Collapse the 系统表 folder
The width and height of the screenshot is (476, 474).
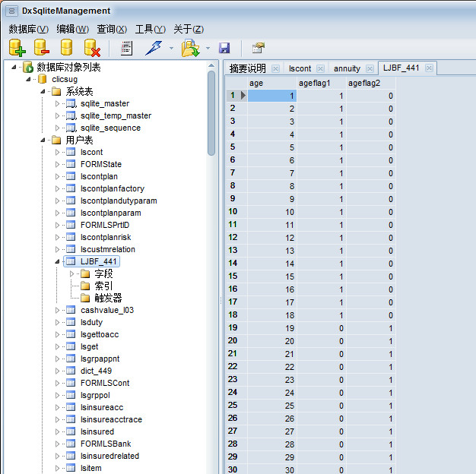click(x=43, y=92)
